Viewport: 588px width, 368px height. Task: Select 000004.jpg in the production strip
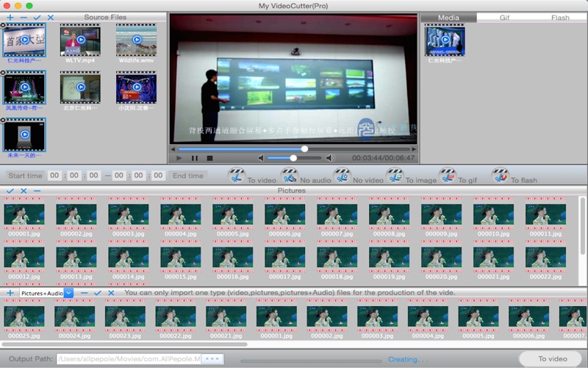pyautogui.click(x=428, y=316)
